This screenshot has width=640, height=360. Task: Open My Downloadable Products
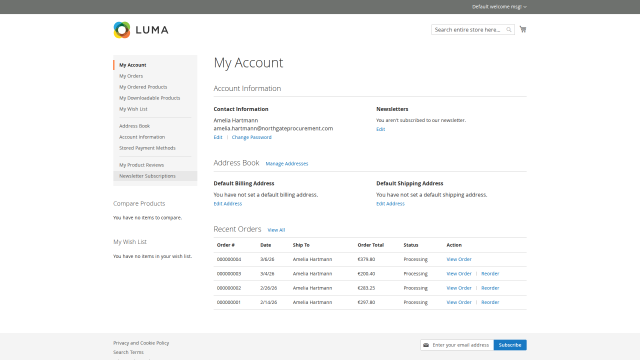pos(149,98)
